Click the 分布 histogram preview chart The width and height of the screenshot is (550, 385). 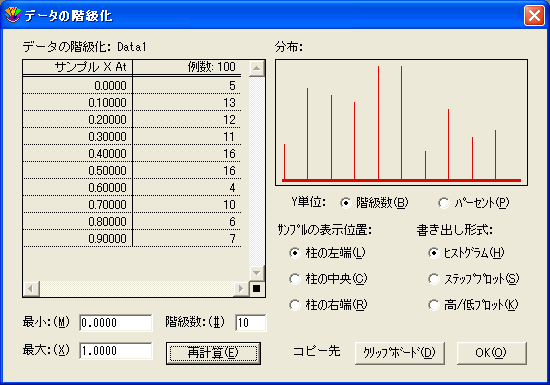pyautogui.click(x=401, y=122)
